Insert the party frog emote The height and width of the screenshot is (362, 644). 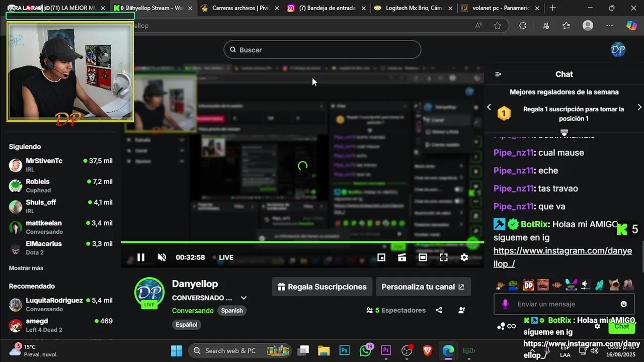click(571, 285)
